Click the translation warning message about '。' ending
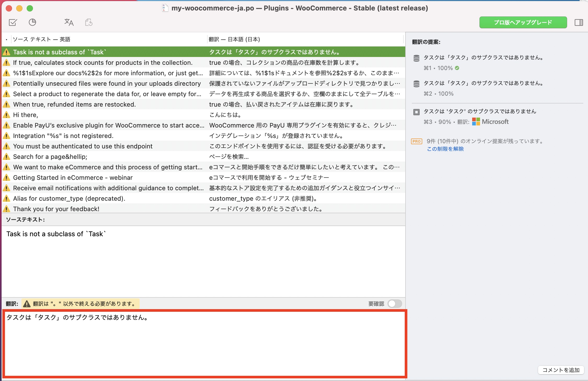 click(x=80, y=304)
